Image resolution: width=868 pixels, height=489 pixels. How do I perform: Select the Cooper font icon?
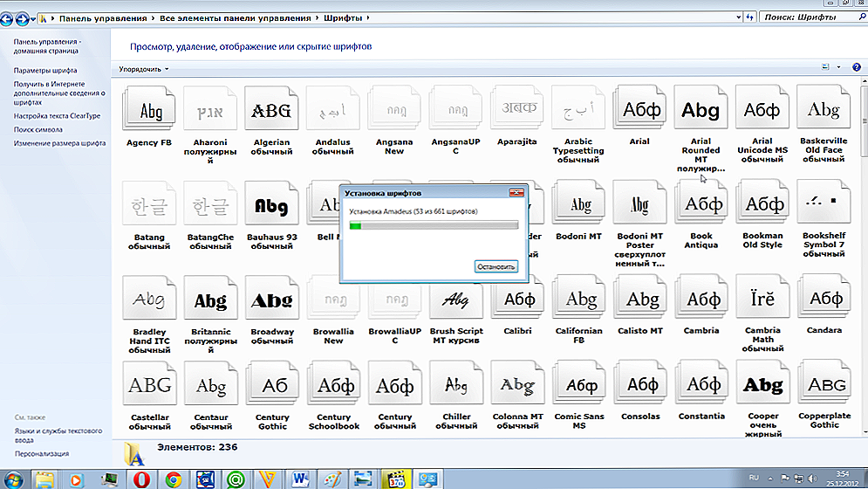tap(762, 382)
